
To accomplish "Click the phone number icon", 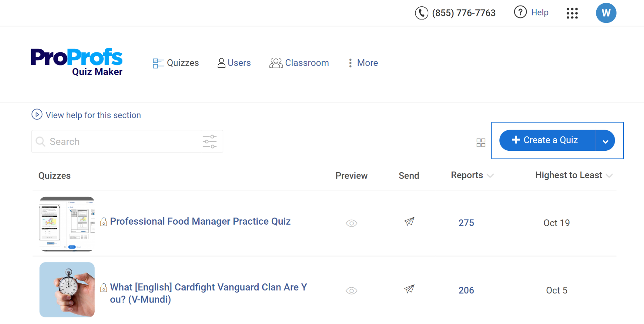I will [422, 13].
